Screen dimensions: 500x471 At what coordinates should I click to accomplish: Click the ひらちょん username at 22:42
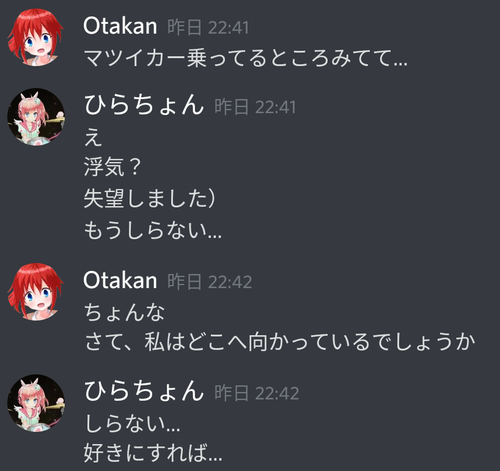click(x=144, y=391)
